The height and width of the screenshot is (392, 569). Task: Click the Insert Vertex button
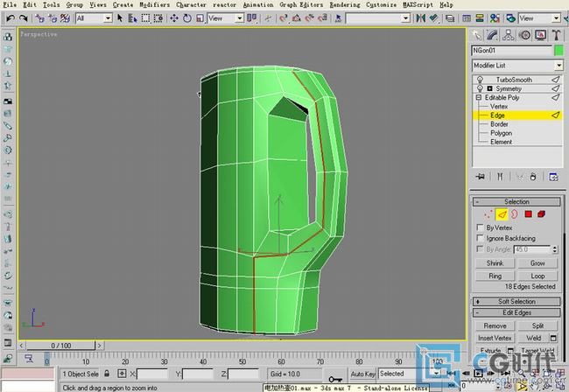(x=495, y=338)
